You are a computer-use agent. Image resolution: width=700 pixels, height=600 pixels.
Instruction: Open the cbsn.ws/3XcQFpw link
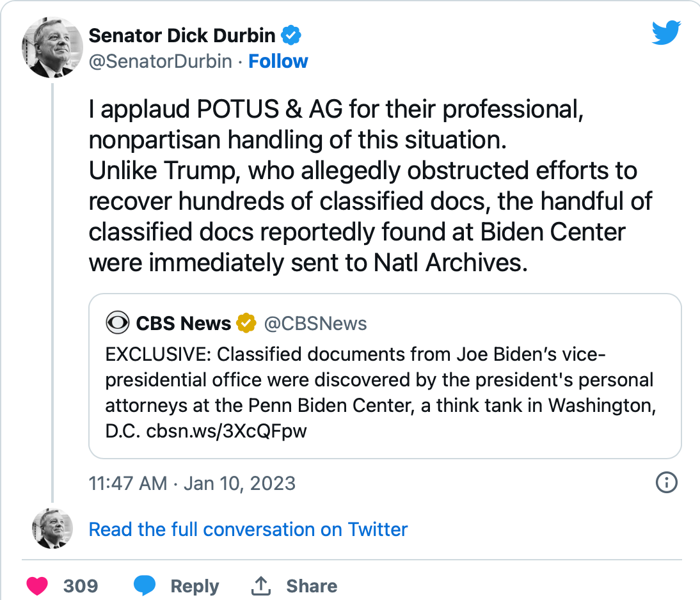pyautogui.click(x=227, y=431)
